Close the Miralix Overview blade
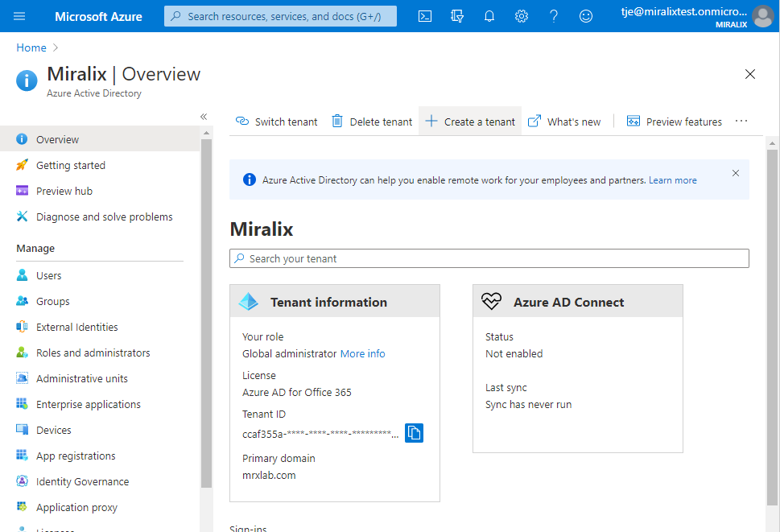 click(750, 74)
